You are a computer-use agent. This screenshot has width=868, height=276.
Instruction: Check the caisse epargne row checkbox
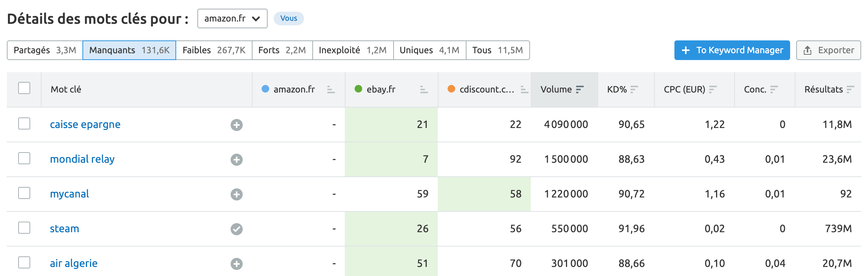pos(24,123)
